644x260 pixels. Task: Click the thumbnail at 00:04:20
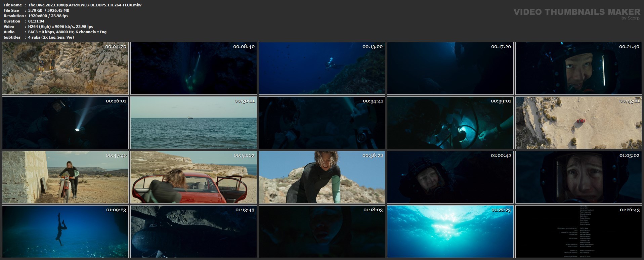[65, 68]
